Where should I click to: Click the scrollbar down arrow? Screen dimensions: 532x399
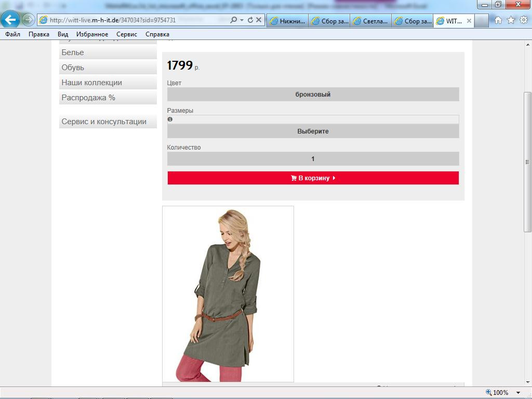(527, 382)
